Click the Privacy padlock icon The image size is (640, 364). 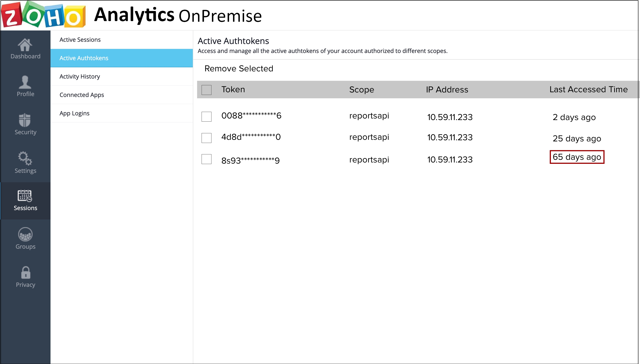pos(26,272)
